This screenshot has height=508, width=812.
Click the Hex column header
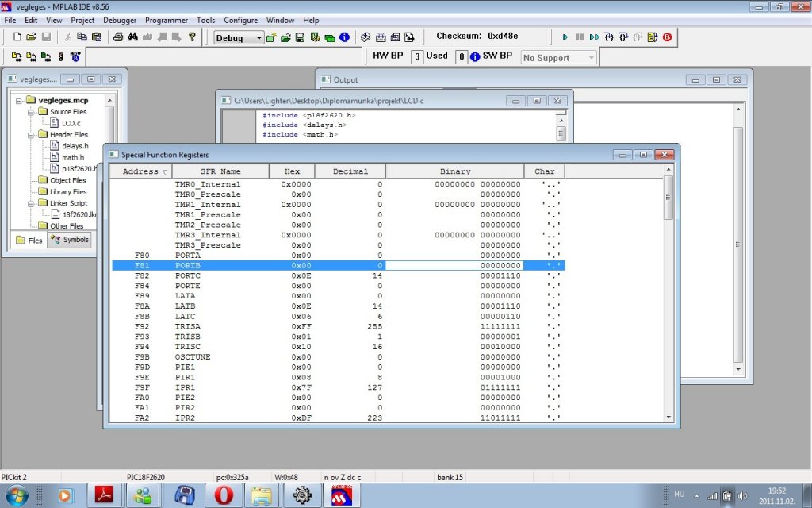pos(292,171)
